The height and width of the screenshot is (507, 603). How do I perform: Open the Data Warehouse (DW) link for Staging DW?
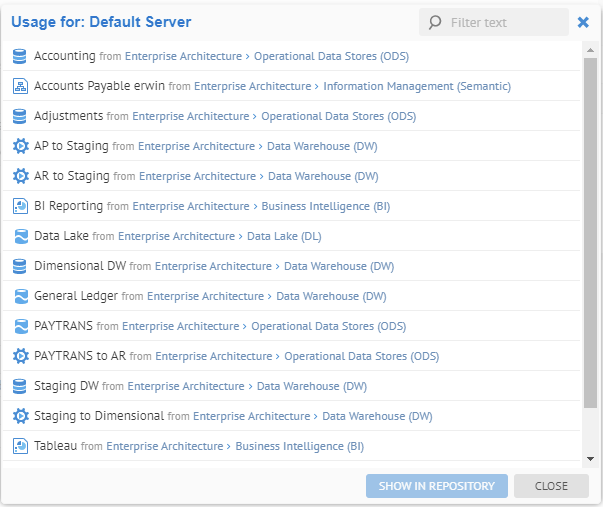click(312, 387)
